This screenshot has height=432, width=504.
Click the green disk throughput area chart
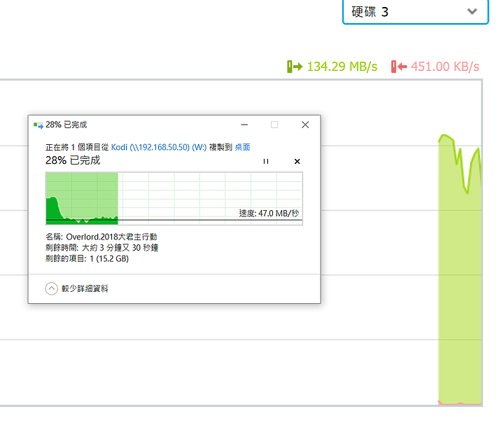pyautogui.click(x=460, y=270)
